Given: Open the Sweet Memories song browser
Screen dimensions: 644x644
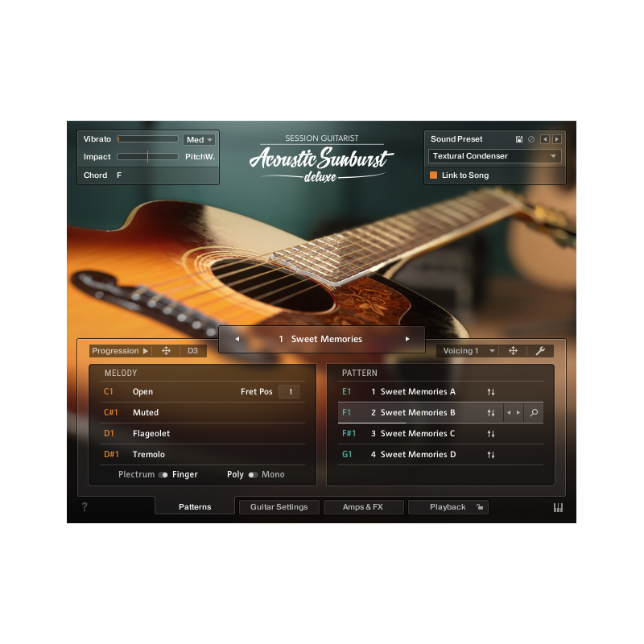Looking at the screenshot, I should [320, 339].
